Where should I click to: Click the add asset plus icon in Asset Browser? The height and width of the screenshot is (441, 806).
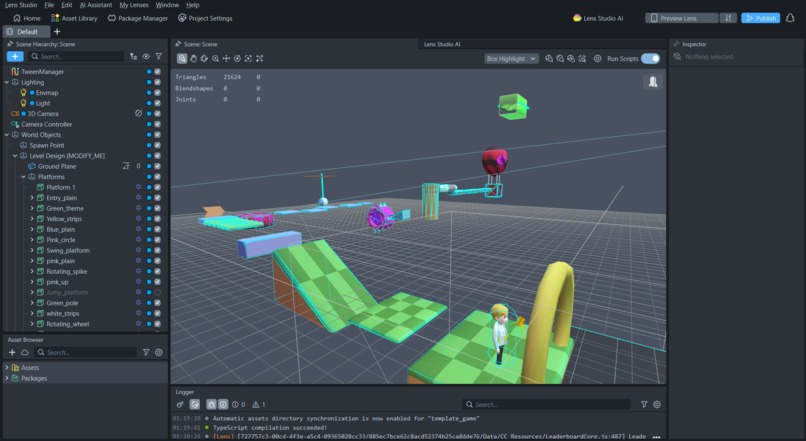click(x=12, y=352)
